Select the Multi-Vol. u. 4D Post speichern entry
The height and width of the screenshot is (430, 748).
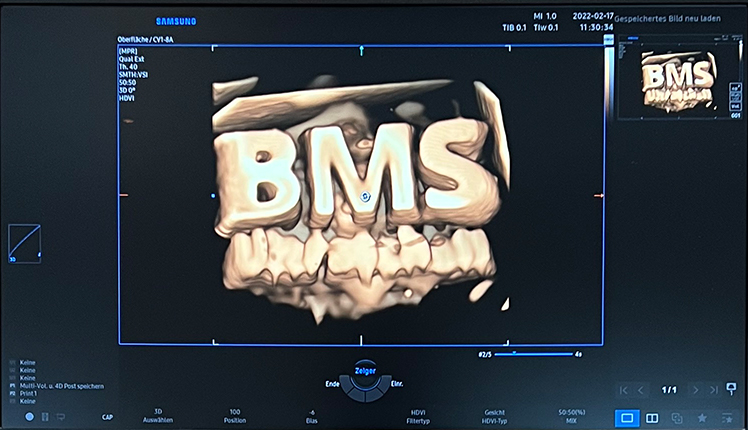[61, 385]
